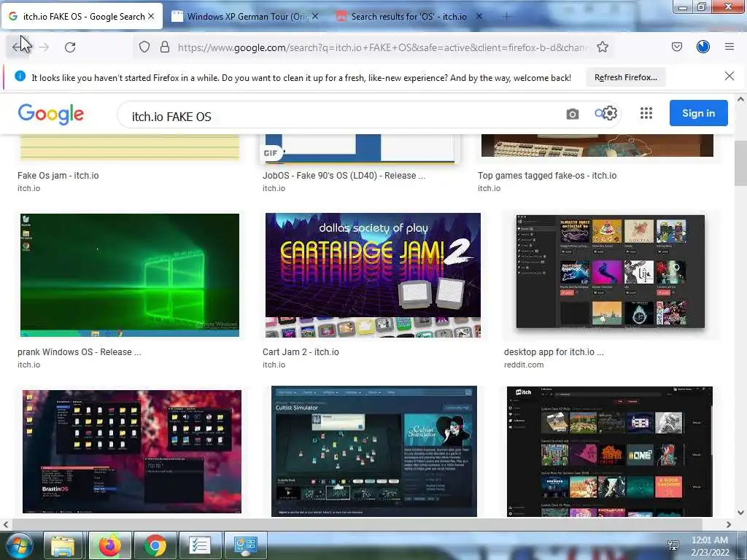Screen dimensions: 747x560
Task: Open the Firefox account avatar icon
Action: point(703,47)
